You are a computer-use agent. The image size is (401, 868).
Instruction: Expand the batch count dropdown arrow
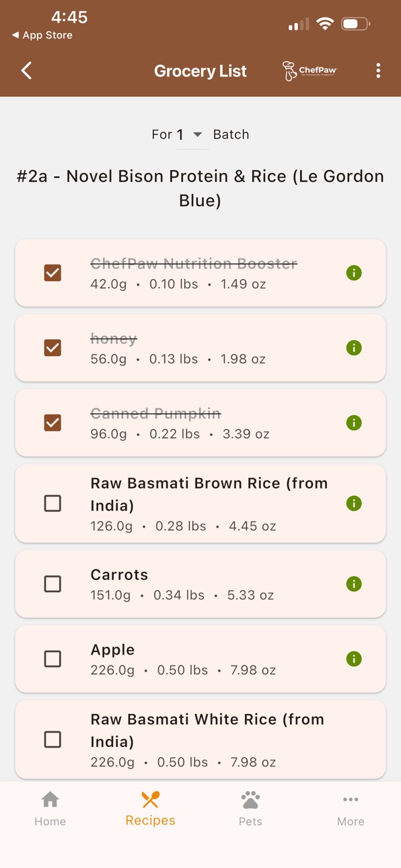click(x=197, y=135)
